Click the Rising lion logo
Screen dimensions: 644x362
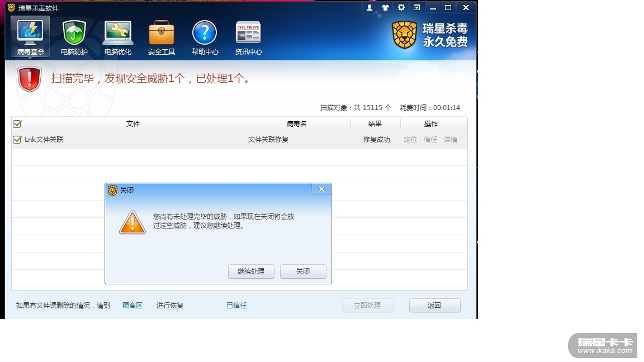[x=405, y=35]
